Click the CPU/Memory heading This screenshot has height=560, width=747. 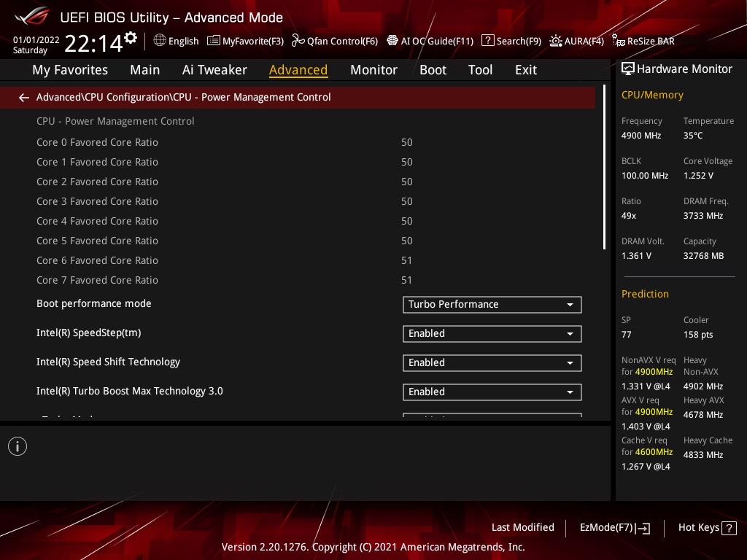click(x=652, y=95)
